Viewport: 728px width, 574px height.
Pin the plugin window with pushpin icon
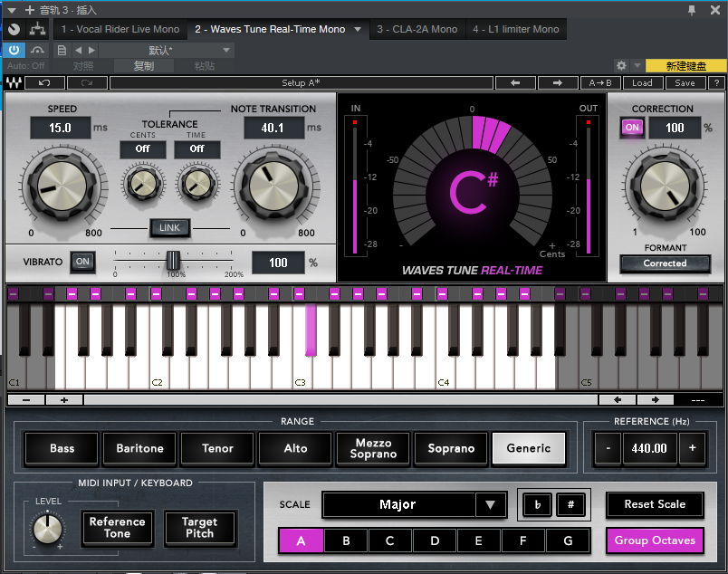coord(692,10)
